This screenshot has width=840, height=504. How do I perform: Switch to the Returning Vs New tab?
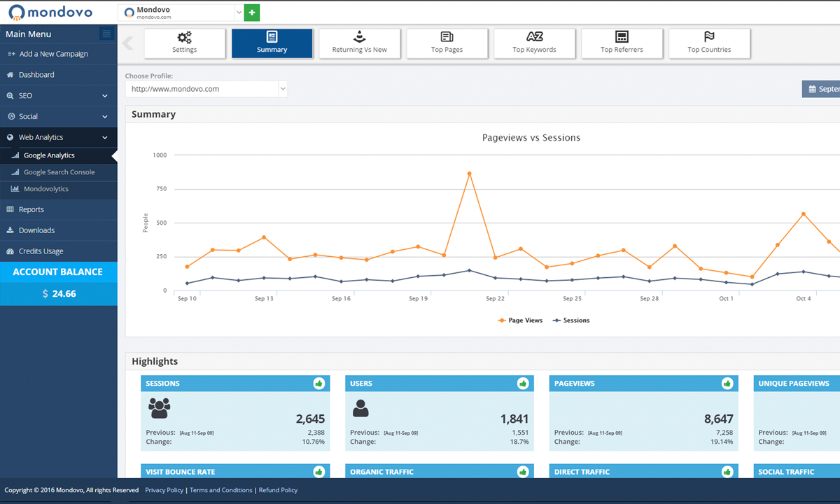(360, 43)
